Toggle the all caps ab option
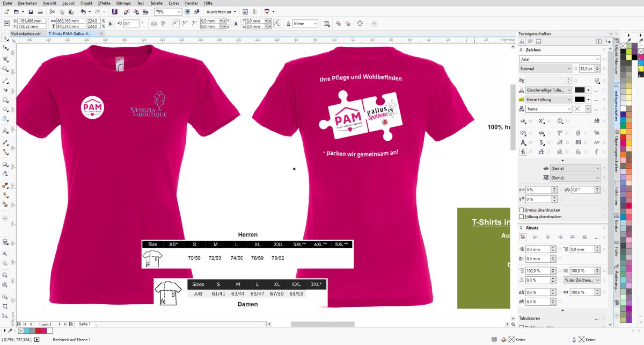644x345 pixels. click(523, 121)
